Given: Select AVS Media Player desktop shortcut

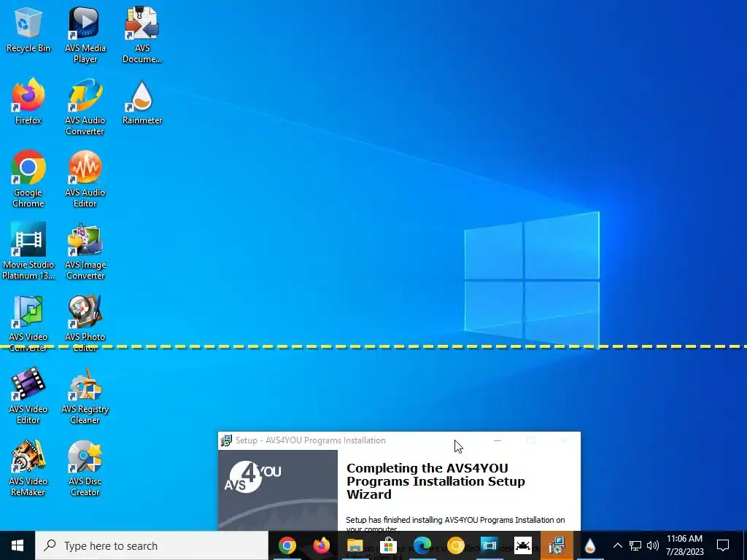Looking at the screenshot, I should [85, 36].
